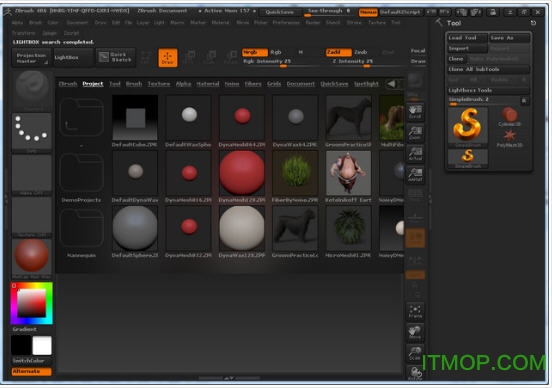Click the Scale icon in right shelf
The width and height of the screenshot is (552, 388).
(415, 353)
